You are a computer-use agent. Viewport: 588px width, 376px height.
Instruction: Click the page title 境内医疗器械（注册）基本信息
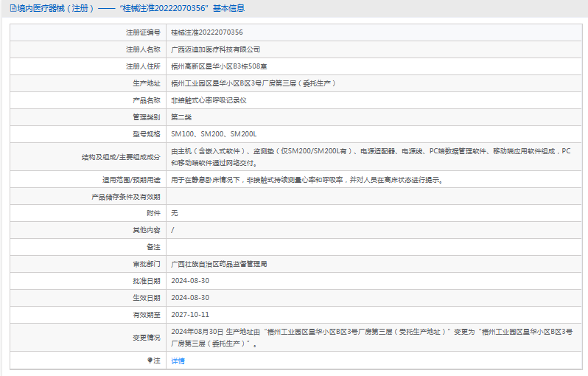(x=131, y=8)
